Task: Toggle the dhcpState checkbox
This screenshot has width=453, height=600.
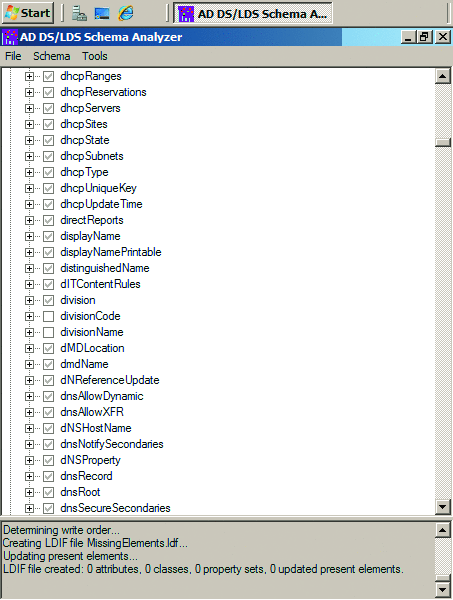Action: coord(48,140)
